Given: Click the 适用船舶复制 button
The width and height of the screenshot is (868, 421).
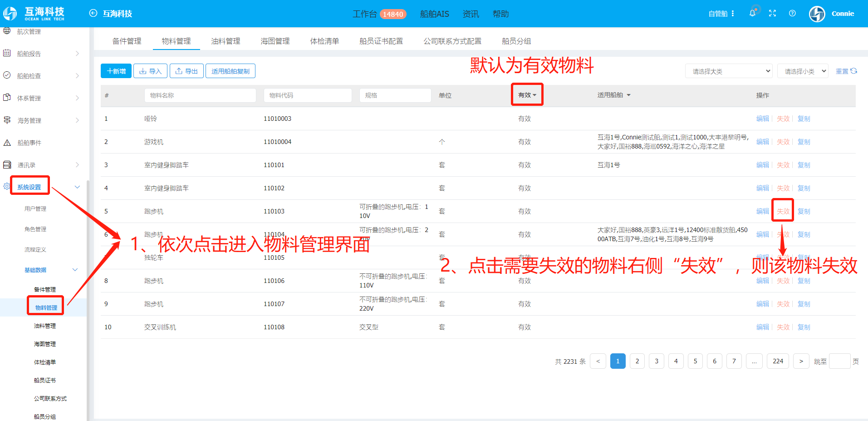Looking at the screenshot, I should pyautogui.click(x=230, y=71).
